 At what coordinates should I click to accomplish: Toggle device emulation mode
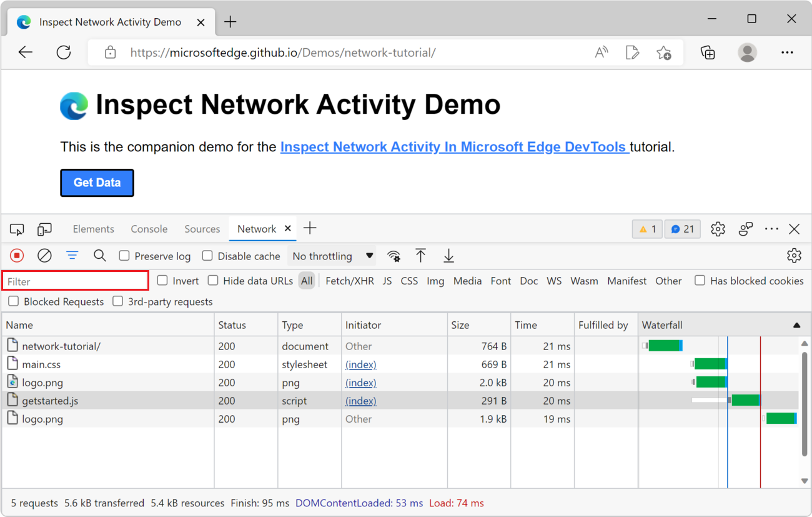point(44,229)
